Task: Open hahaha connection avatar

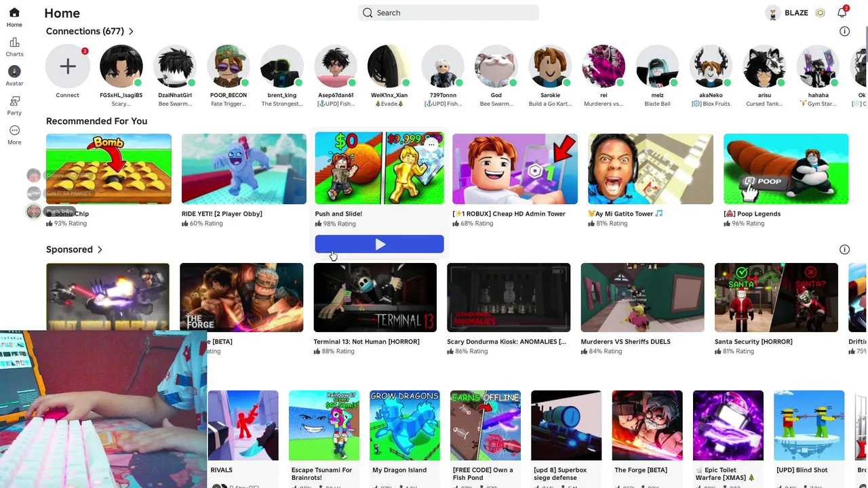Action: pyautogui.click(x=818, y=66)
